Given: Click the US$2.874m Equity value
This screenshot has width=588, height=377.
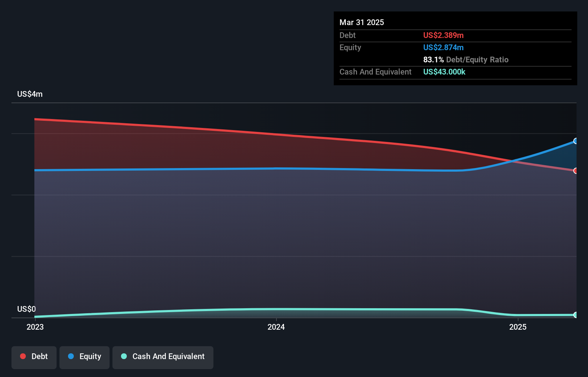Looking at the screenshot, I should [x=443, y=47].
